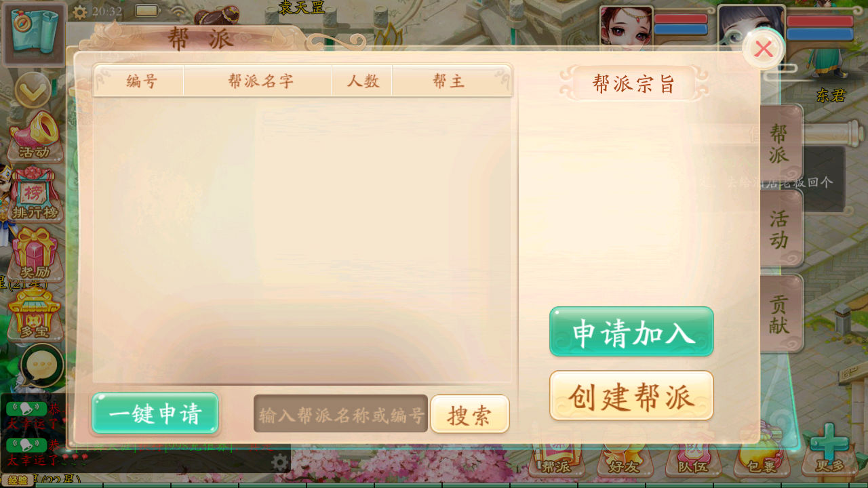Open the 活动 horn icon
868x488 pixels.
pyautogui.click(x=35, y=136)
